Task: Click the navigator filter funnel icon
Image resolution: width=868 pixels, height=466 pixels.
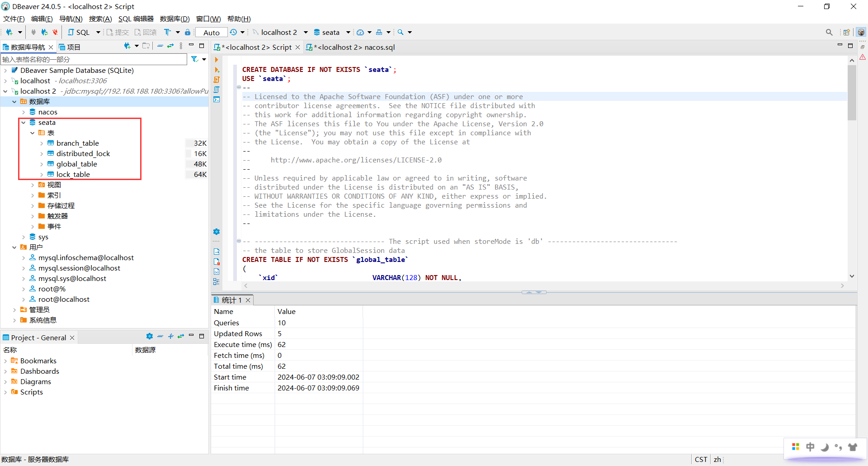Action: click(x=194, y=59)
